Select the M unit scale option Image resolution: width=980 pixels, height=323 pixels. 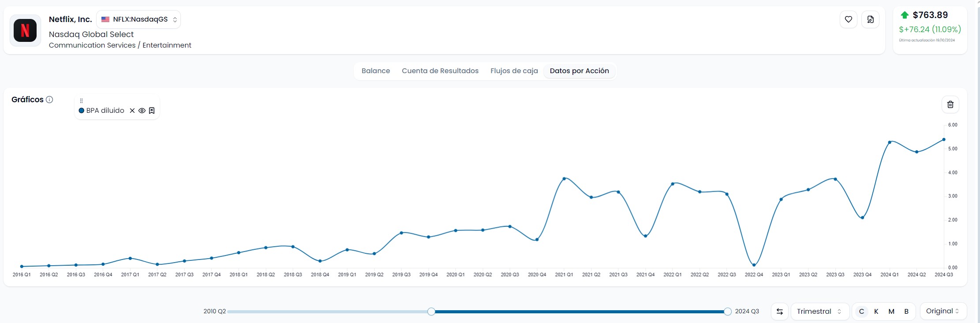[891, 312]
